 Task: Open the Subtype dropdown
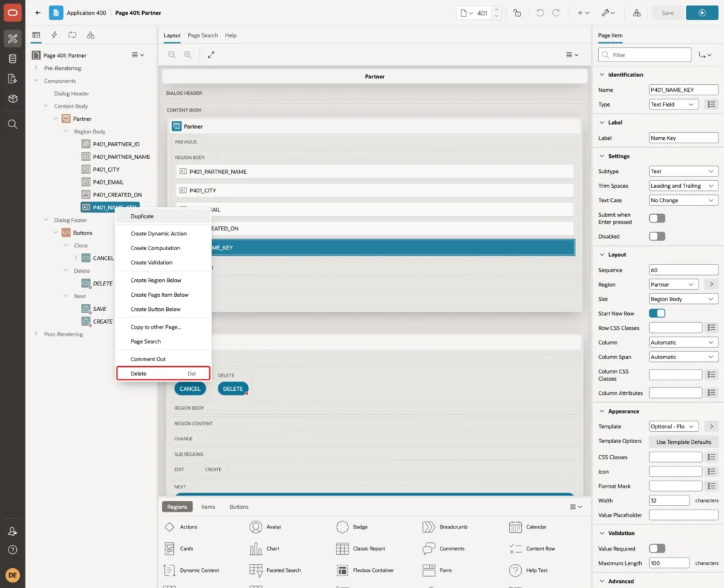684,171
